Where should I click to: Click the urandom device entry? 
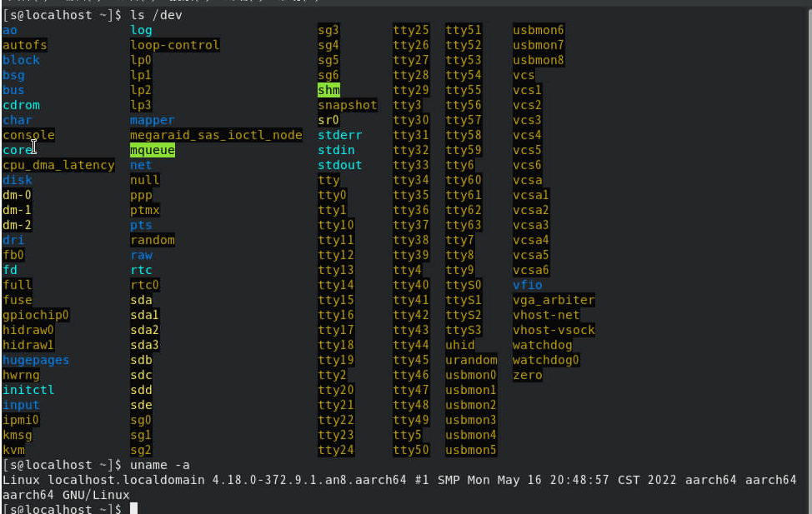pos(471,360)
